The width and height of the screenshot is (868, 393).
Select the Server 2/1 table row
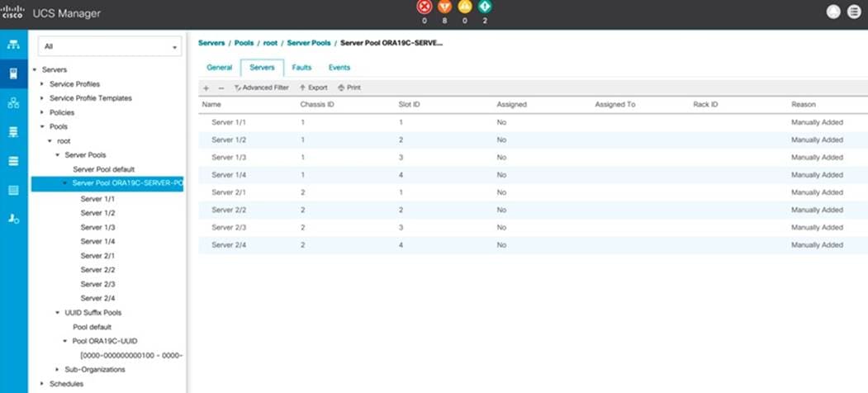533,192
